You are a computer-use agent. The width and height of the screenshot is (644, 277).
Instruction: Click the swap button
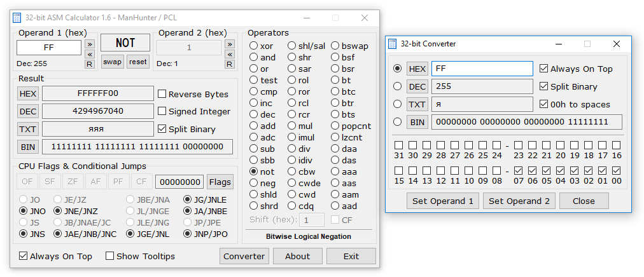pyautogui.click(x=113, y=62)
